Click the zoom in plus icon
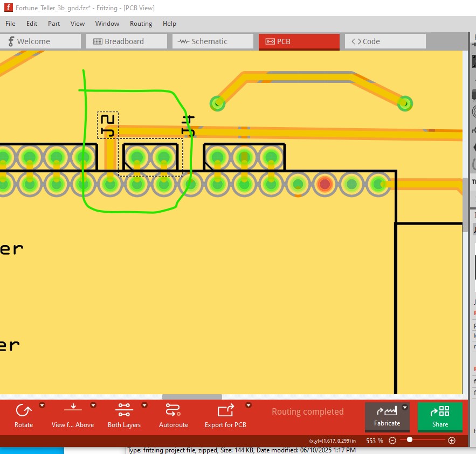Viewport: 476px width, 454px height. (x=452, y=441)
